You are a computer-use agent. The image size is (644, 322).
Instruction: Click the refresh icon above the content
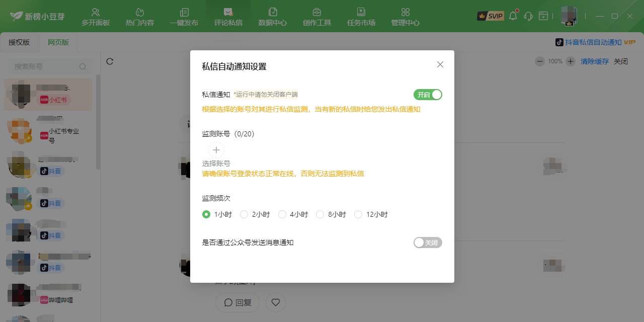coord(110,61)
